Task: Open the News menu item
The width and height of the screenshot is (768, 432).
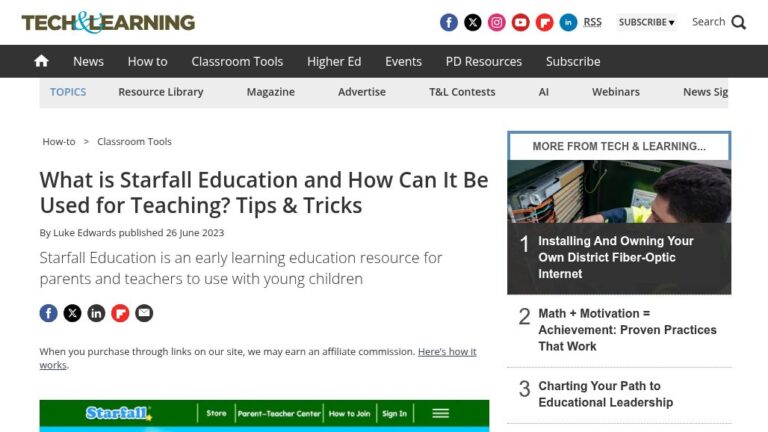Action: click(x=88, y=62)
